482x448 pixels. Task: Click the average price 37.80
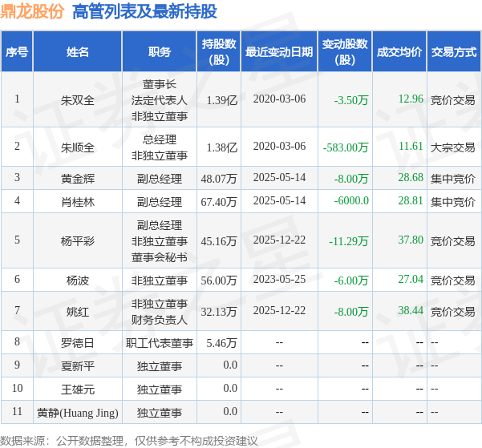(411, 240)
